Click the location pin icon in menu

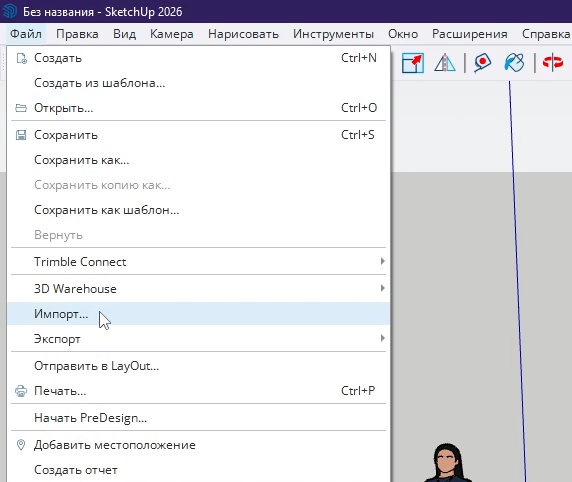click(x=21, y=445)
